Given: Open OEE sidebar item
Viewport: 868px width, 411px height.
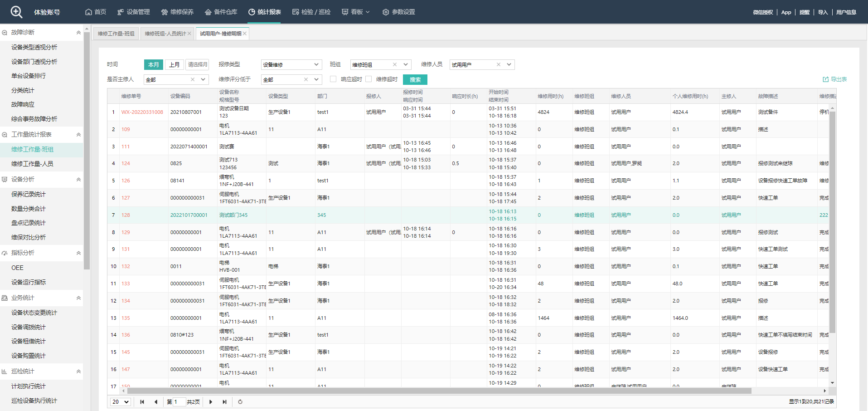Looking at the screenshot, I should click(17, 268).
